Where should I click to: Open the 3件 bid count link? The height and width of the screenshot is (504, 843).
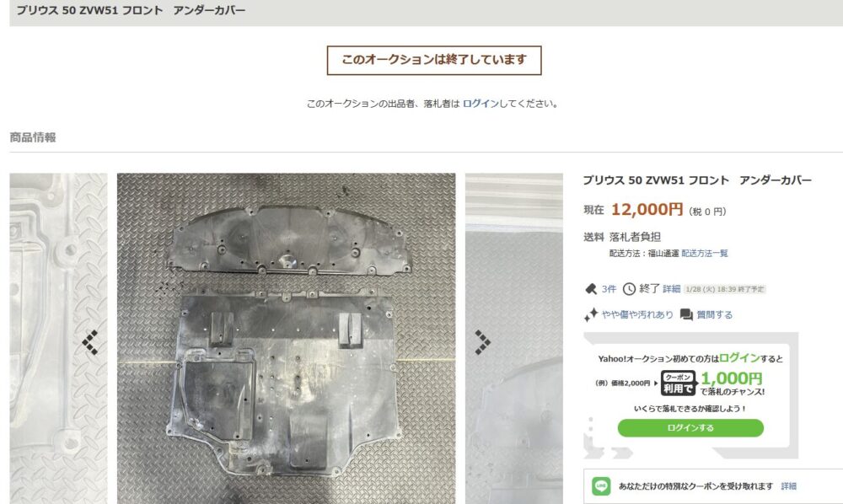tap(609, 289)
